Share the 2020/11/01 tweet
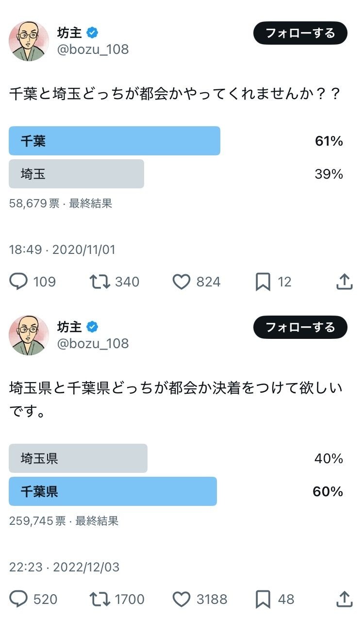The height and width of the screenshot is (619, 364). (344, 282)
